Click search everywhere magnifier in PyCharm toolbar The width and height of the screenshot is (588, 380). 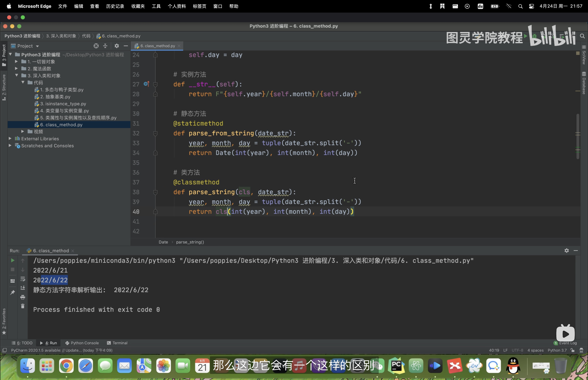click(x=582, y=36)
